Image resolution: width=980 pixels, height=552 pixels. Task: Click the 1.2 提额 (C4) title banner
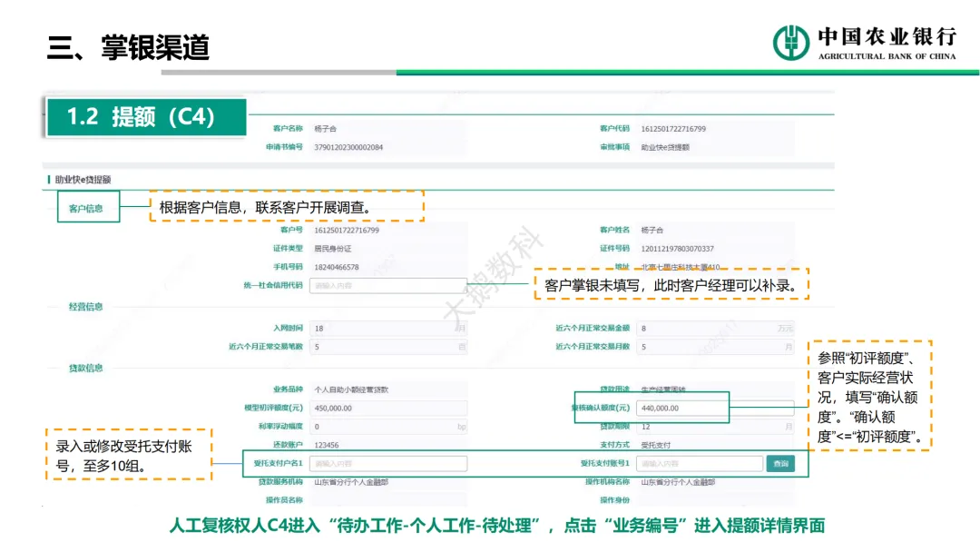pyautogui.click(x=145, y=117)
